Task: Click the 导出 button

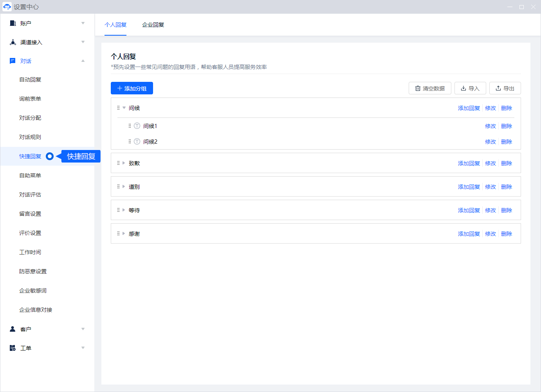Action: [505, 88]
